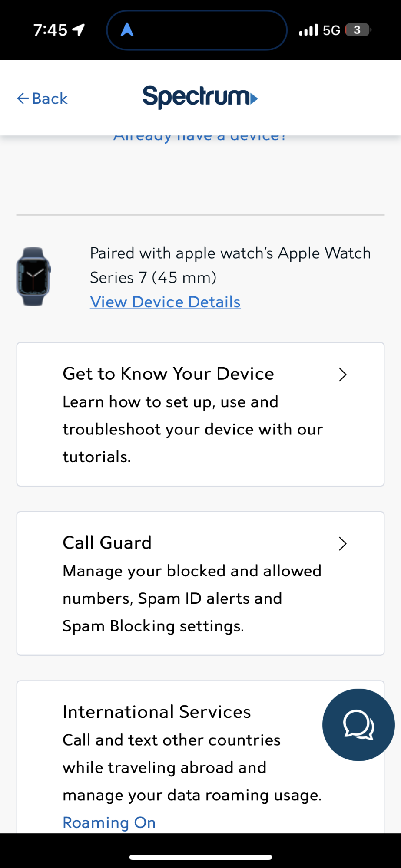Open the chat support bubble icon
The image size is (401, 868).
click(x=358, y=725)
